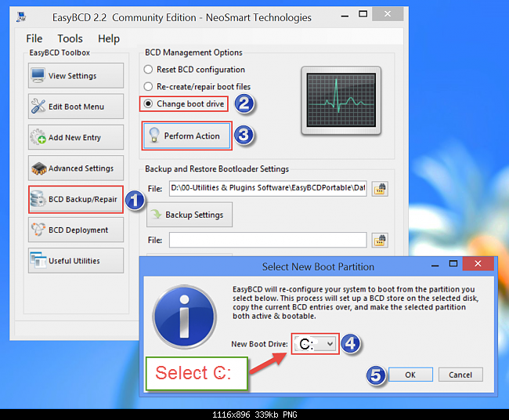
Task: Click the empty restore File field
Action: click(268, 240)
